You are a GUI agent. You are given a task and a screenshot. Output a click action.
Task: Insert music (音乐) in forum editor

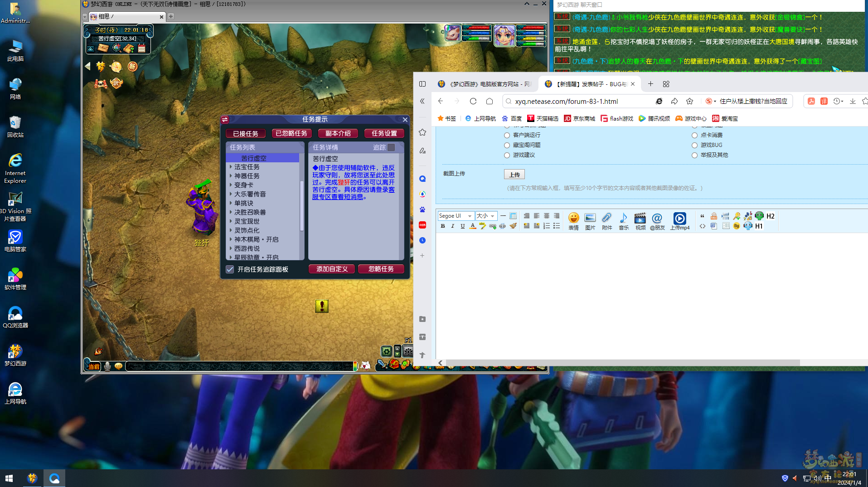point(624,221)
